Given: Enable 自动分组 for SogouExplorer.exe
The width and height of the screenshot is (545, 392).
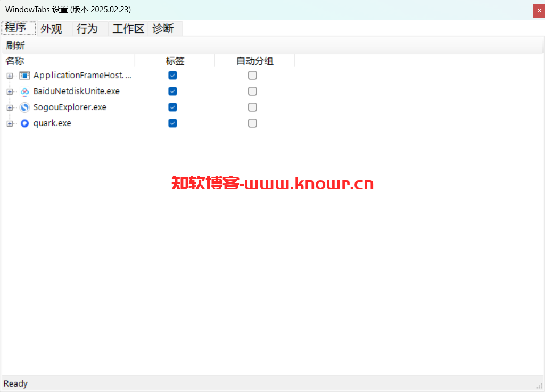Looking at the screenshot, I should 253,107.
